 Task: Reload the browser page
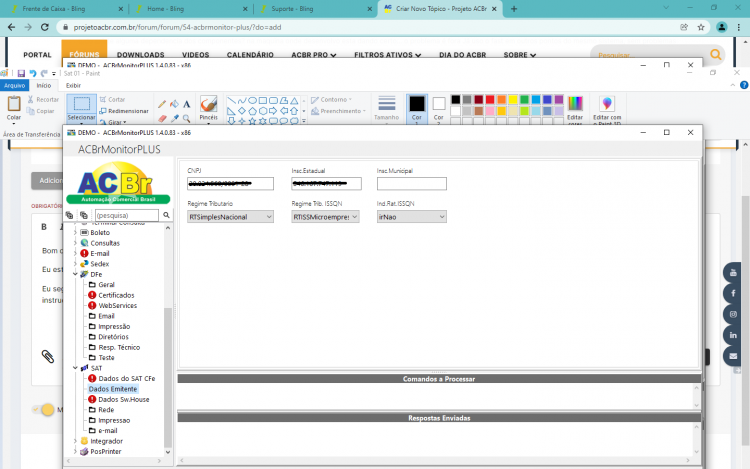[44, 27]
